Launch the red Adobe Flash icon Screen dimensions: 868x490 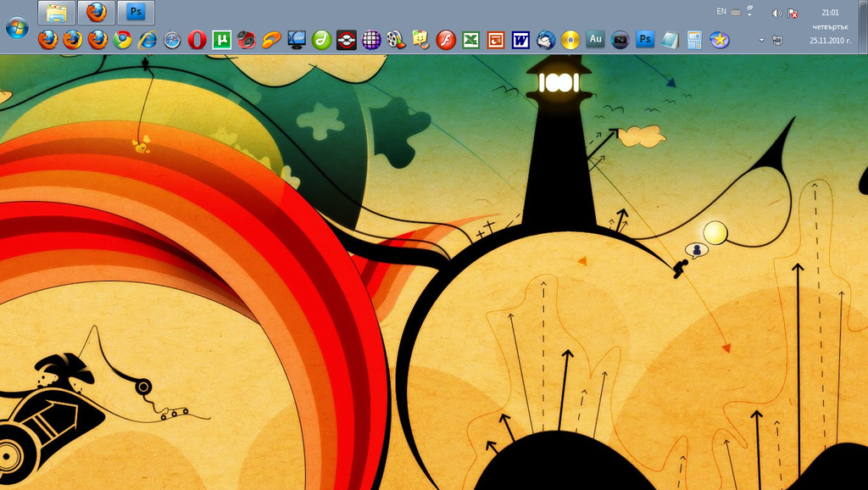(446, 40)
